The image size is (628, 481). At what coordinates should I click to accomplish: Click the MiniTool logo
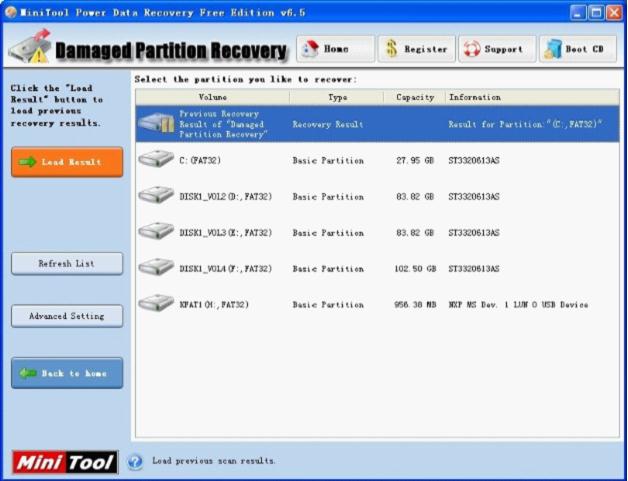pos(65,462)
